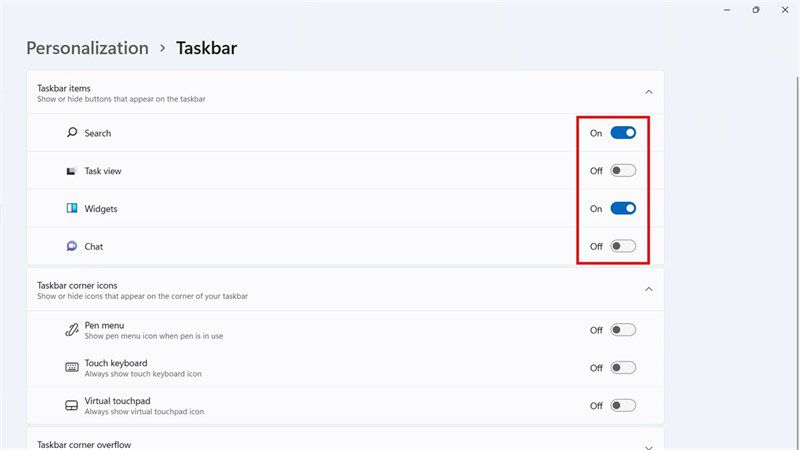800x450 pixels.
Task: Click the 'Pen menu' label text
Action: 105,325
